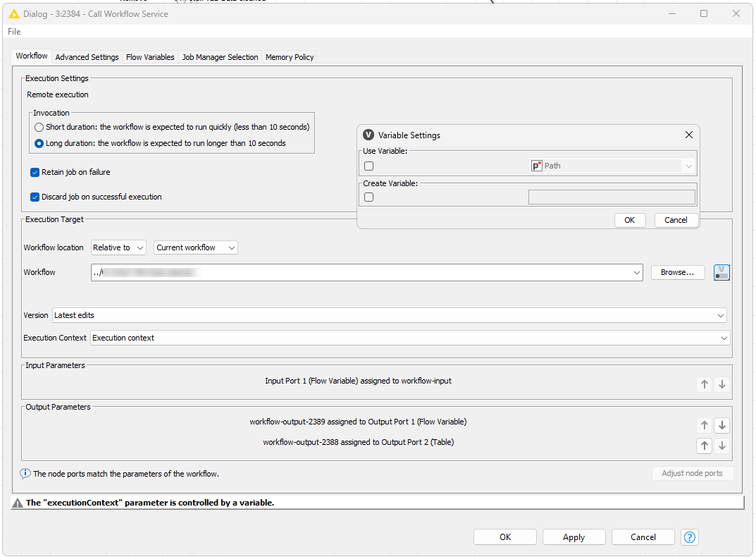
Task: Move workflow-output-2388 down with arrow
Action: (x=721, y=446)
